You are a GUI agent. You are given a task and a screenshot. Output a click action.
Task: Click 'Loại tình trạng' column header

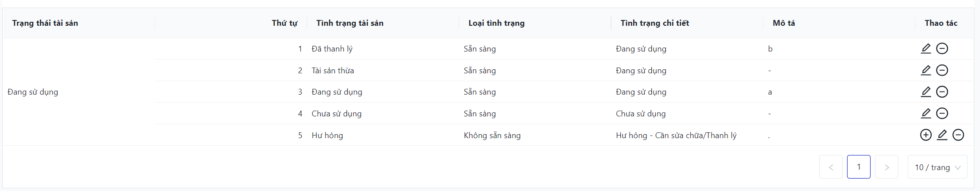pos(496,23)
